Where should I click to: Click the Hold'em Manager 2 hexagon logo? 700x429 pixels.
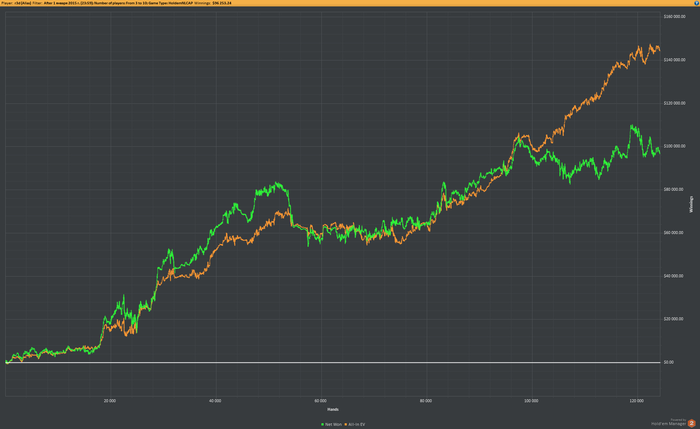692,423
